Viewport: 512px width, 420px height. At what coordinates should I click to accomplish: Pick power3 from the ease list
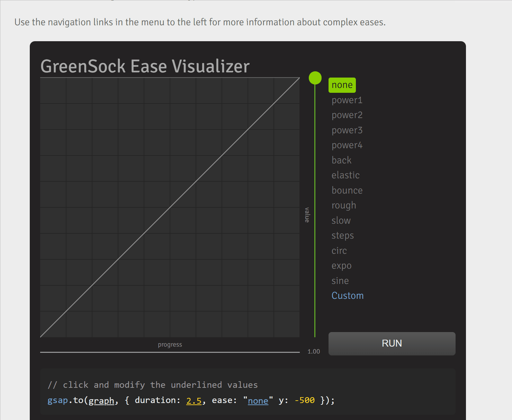point(347,131)
